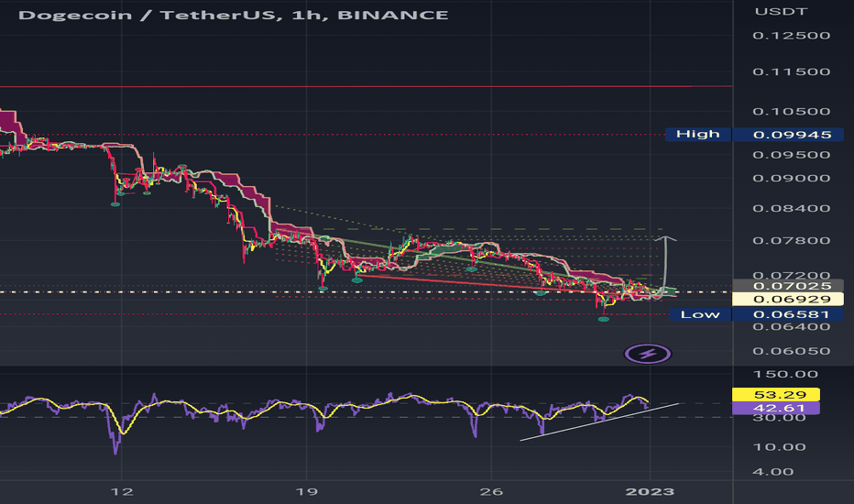
Task: Click the yellow indicator value 53.29
Action: click(776, 394)
